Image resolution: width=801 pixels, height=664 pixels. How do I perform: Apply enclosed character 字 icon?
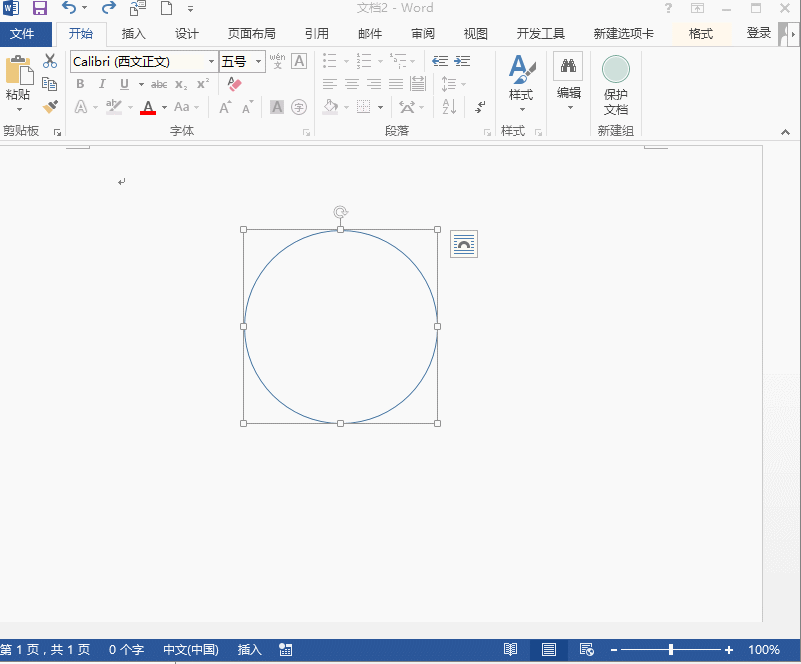[x=299, y=107]
